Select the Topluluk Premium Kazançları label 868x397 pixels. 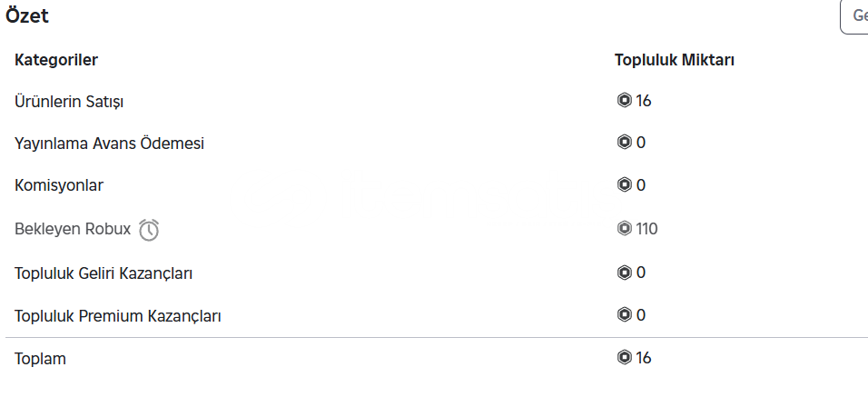coord(117,316)
